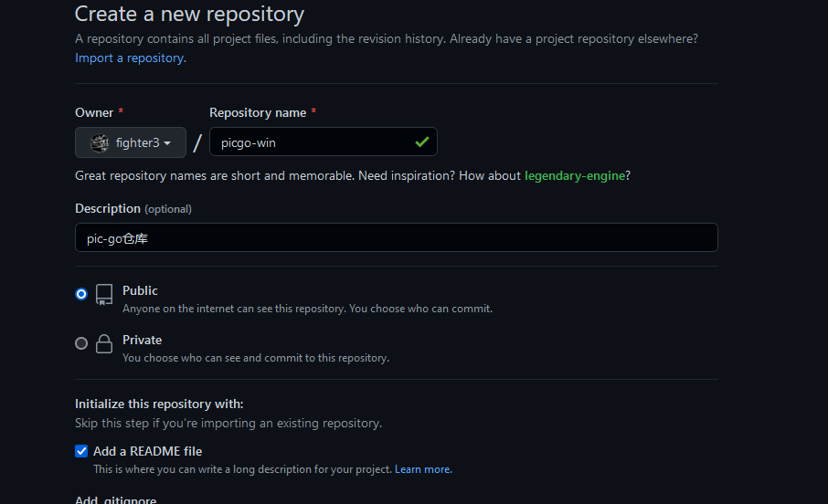Viewport: 828px width, 504px height.
Task: Select the Private radio button
Action: pyautogui.click(x=81, y=343)
